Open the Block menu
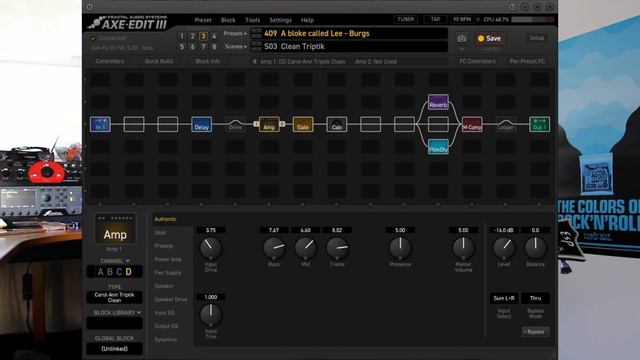Screen dimensions: 640x360 coord(228,20)
